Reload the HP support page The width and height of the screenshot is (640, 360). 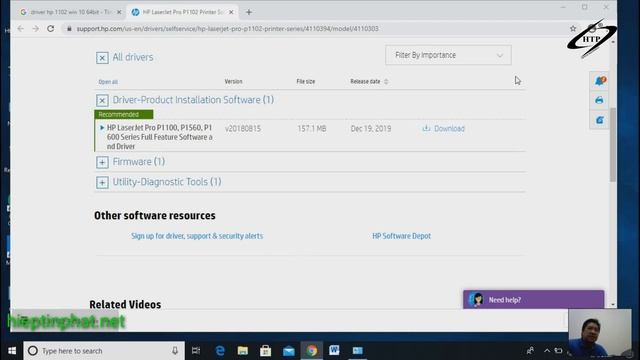click(x=51, y=29)
